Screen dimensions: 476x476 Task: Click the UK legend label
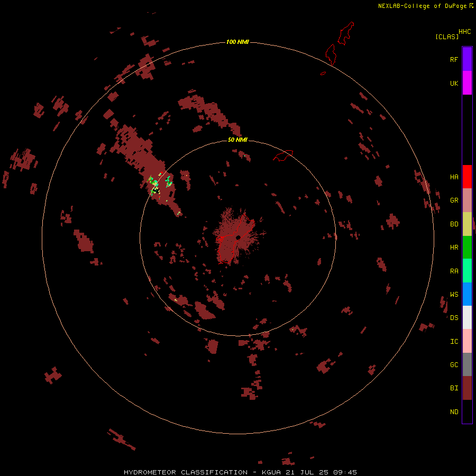pos(454,83)
